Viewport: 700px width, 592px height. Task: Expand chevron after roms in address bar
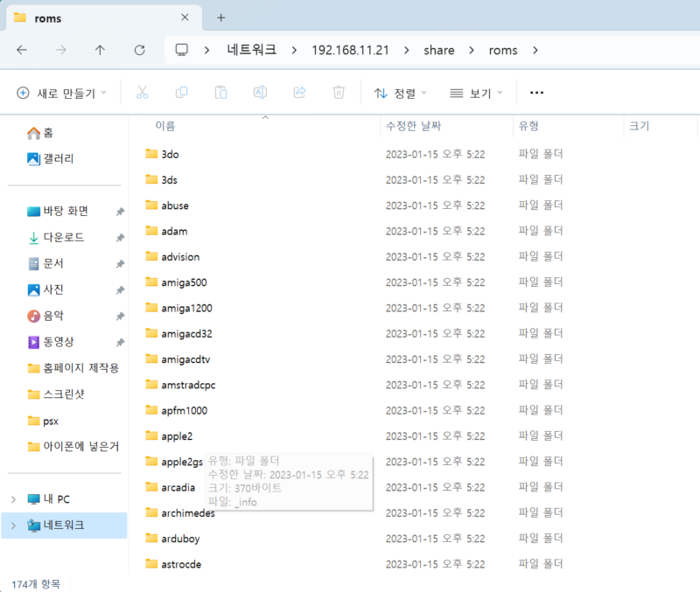535,51
